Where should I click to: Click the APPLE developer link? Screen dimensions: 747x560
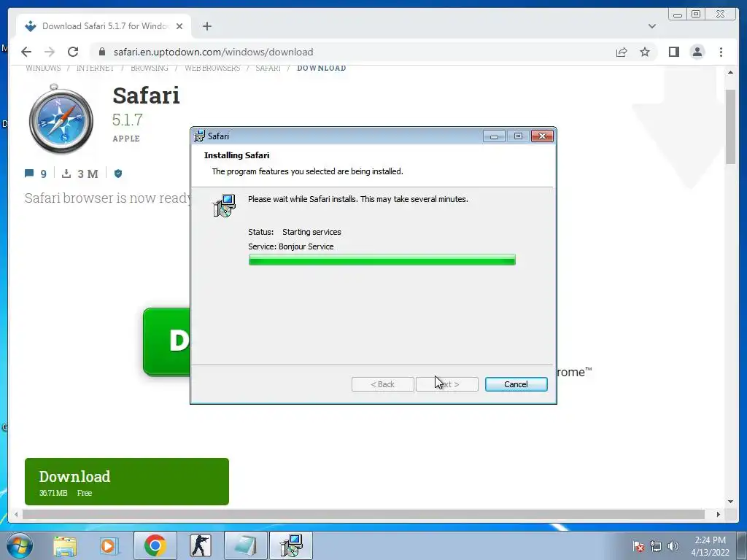126,139
